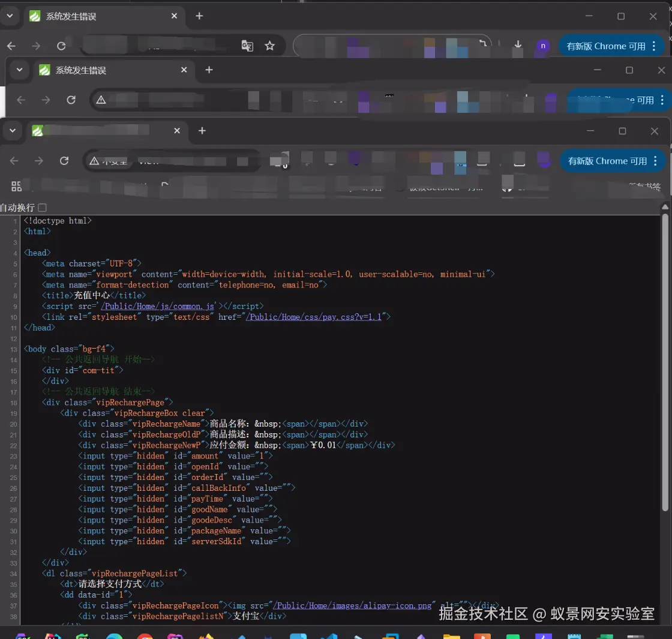Click scrollbar up arrow of source view
The image size is (672, 639).
(665, 207)
